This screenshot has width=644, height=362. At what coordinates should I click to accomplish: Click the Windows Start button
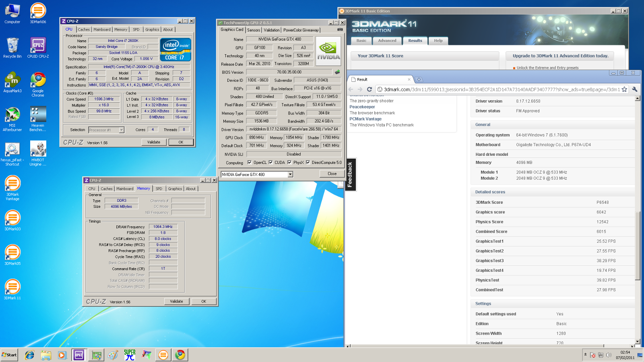(9, 355)
